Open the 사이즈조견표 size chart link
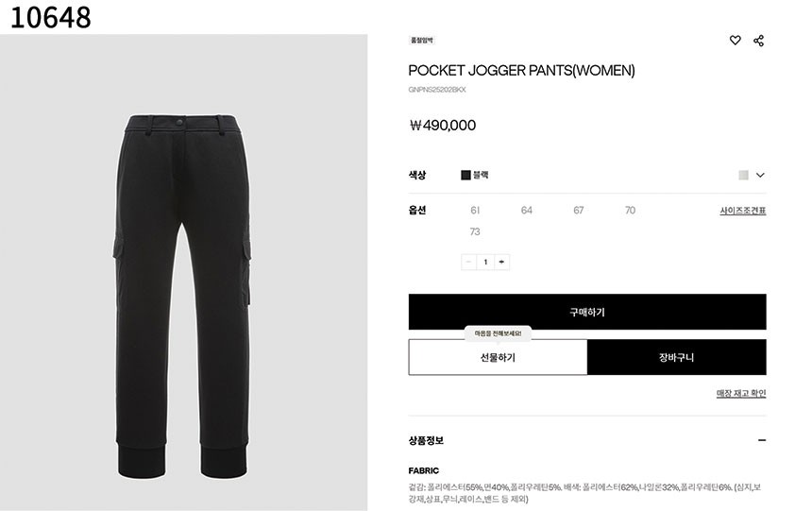 click(x=743, y=211)
